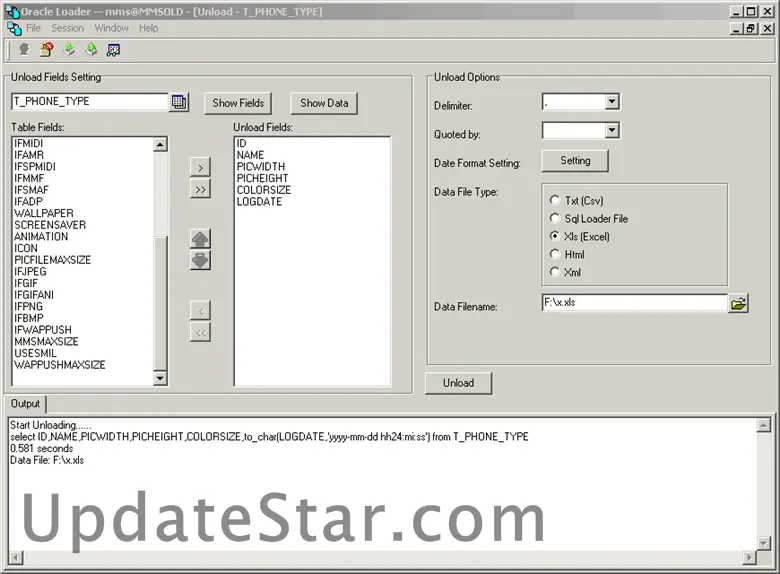Click the up-arrow unload data toolbar icon
The height and width of the screenshot is (574, 780).
91,50
